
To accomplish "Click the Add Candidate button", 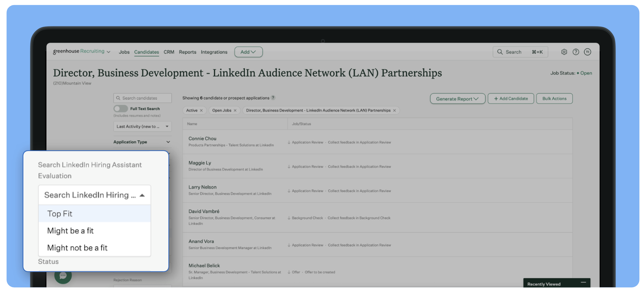I will 511,99.
